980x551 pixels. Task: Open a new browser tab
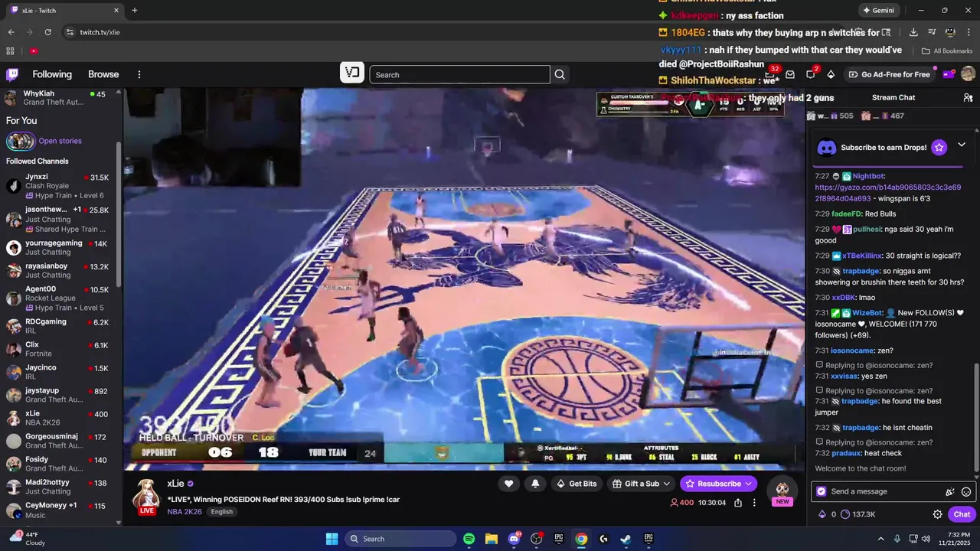click(135, 11)
